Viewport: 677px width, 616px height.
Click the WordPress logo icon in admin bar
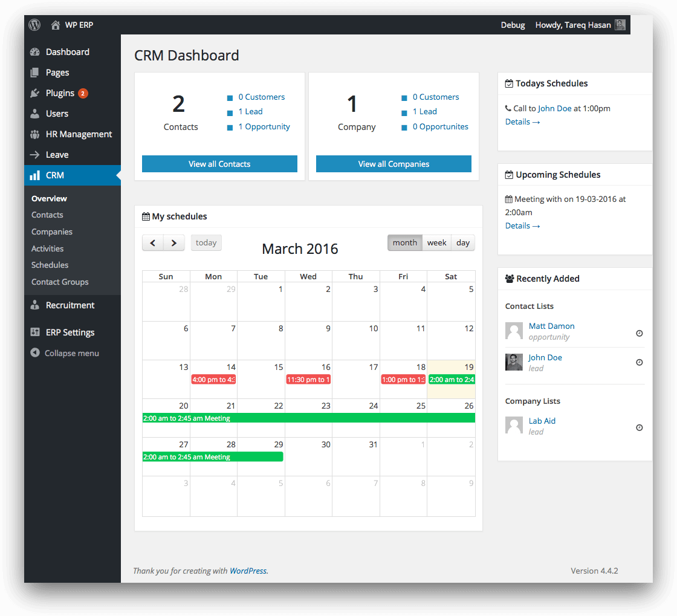[34, 25]
